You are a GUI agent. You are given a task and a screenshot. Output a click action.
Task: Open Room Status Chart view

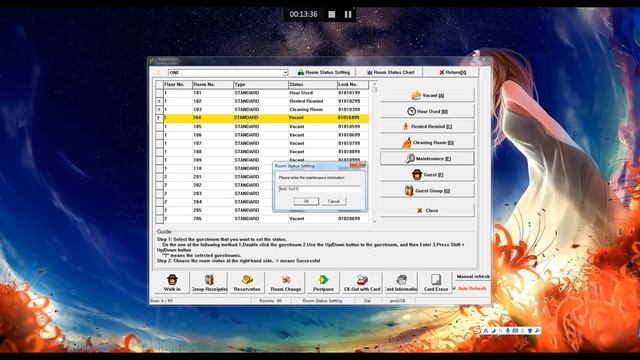click(390, 72)
